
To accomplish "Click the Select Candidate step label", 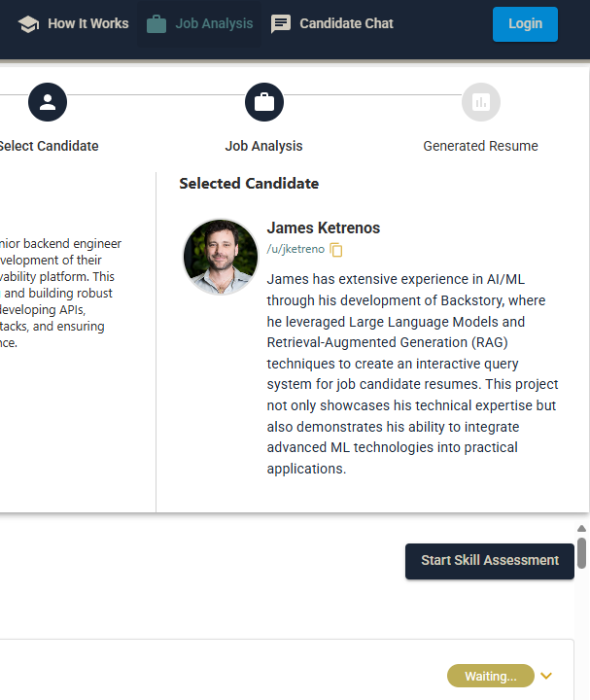I will pos(49,146).
